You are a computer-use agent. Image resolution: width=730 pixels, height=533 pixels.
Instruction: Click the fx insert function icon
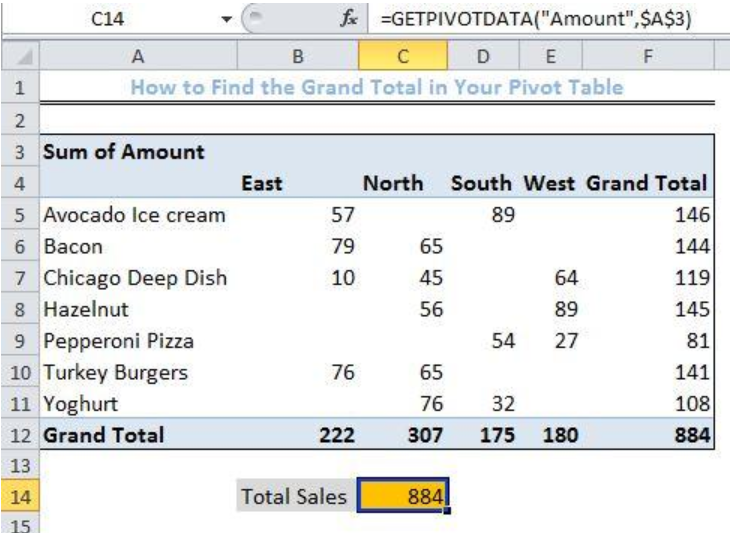pos(348,18)
